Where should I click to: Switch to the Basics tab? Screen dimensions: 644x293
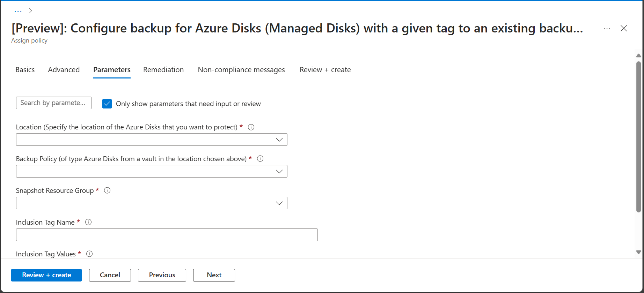[25, 70]
